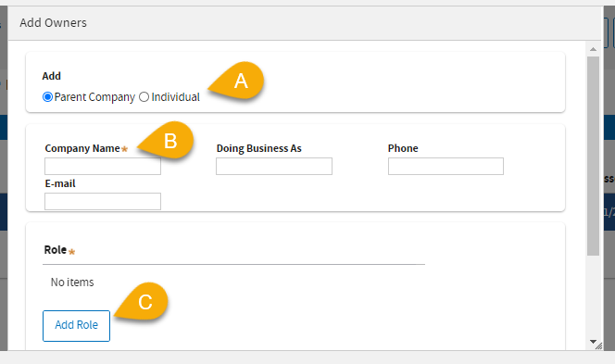Click the orange callout marker C
This screenshot has height=364, width=615.
tap(142, 301)
